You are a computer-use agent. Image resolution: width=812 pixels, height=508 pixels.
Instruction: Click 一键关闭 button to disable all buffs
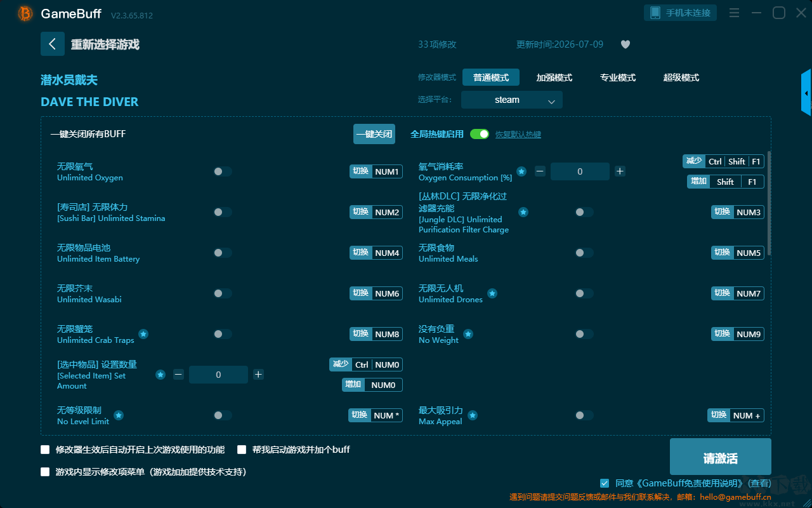click(374, 134)
